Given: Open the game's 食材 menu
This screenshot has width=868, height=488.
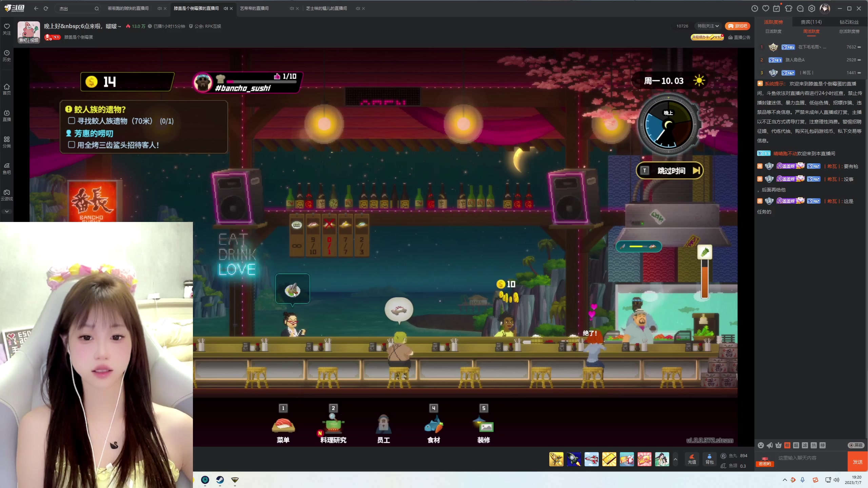Looking at the screenshot, I should [x=434, y=424].
